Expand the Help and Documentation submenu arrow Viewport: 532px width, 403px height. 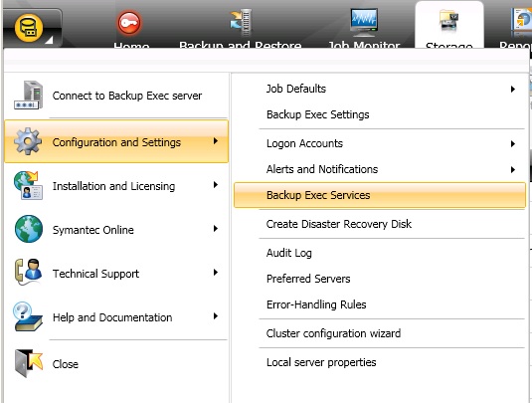[x=216, y=316]
